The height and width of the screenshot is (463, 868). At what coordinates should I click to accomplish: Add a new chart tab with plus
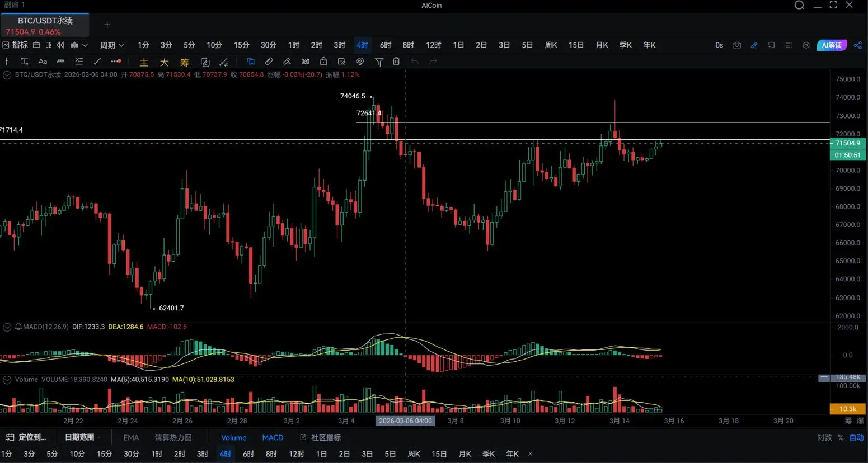(x=107, y=25)
